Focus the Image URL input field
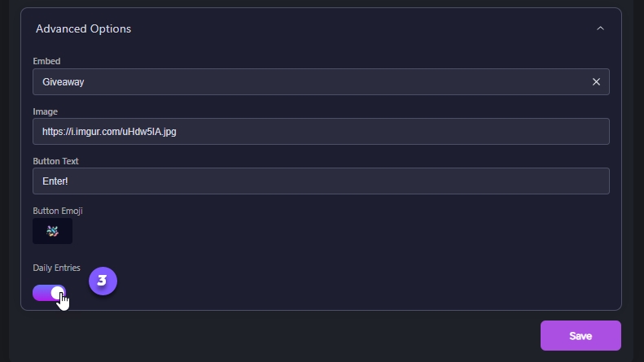The image size is (644, 362). coord(321,131)
